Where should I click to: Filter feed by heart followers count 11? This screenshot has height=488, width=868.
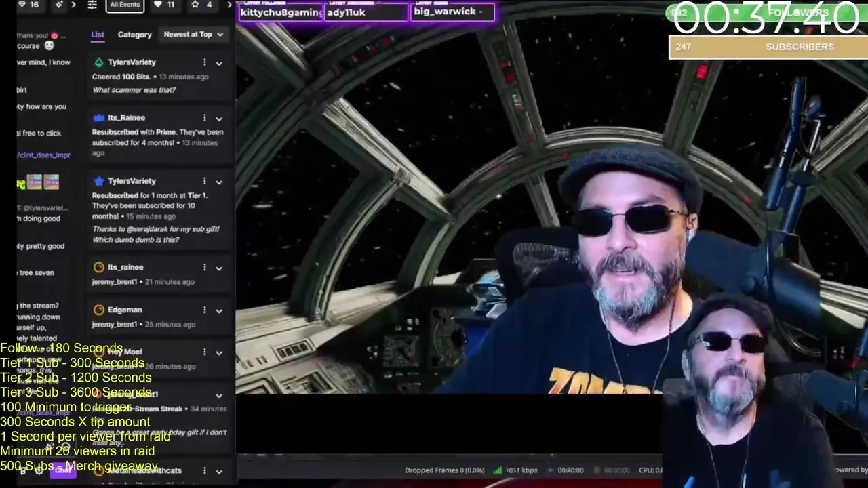163,5
